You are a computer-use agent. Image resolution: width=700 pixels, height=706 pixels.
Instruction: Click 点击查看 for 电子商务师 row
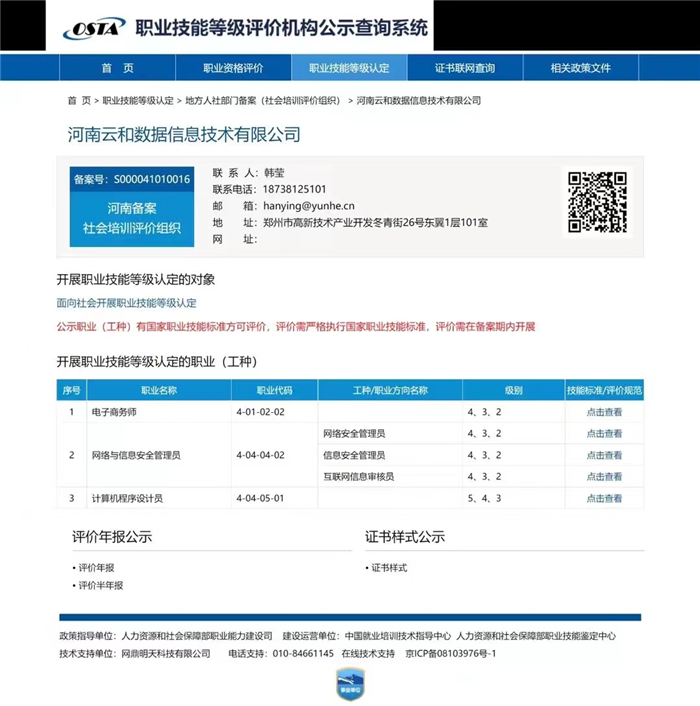[x=604, y=412]
